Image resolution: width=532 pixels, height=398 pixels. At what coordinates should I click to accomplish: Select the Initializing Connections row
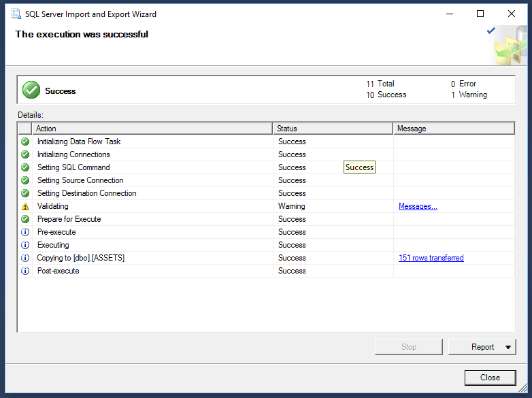click(266, 154)
